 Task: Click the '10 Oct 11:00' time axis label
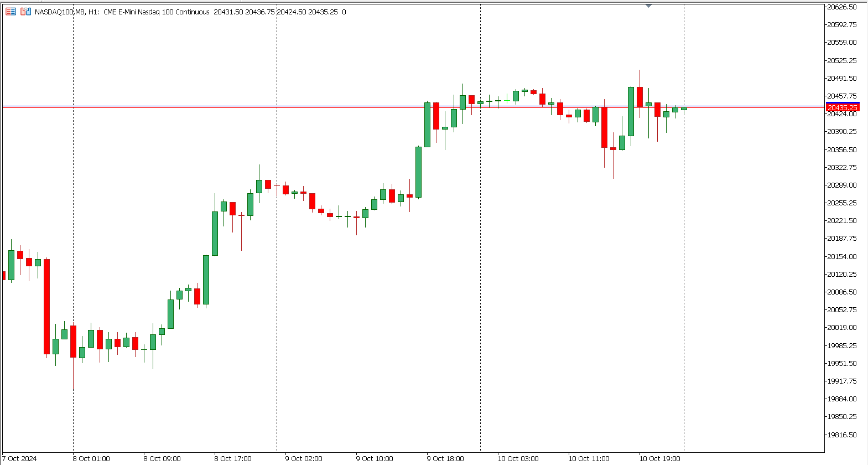coord(589,458)
